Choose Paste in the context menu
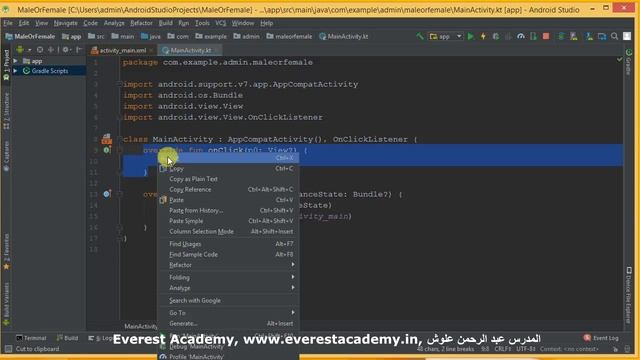 [228, 200]
